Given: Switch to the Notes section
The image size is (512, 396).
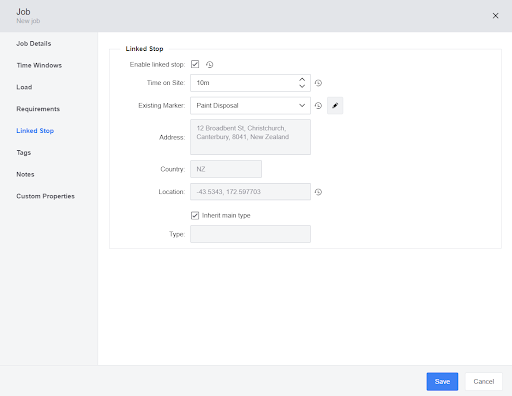Looking at the screenshot, I should click(25, 174).
